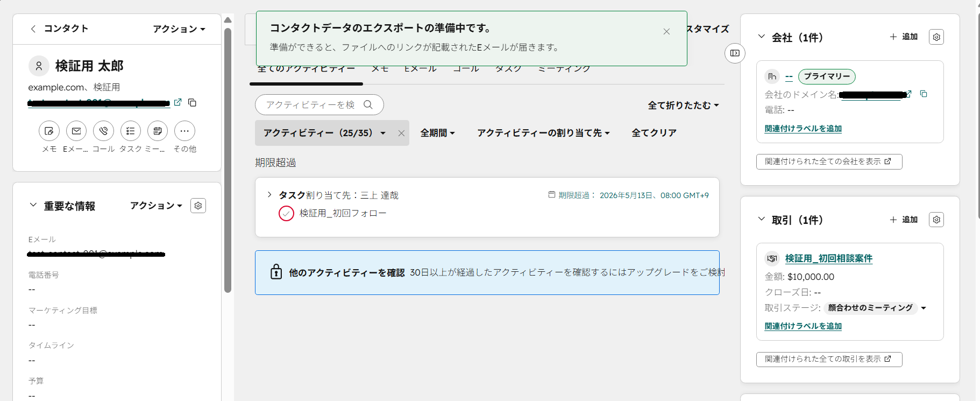Open the contact email in a new window
Screen dimensions: 980x401
point(178,102)
